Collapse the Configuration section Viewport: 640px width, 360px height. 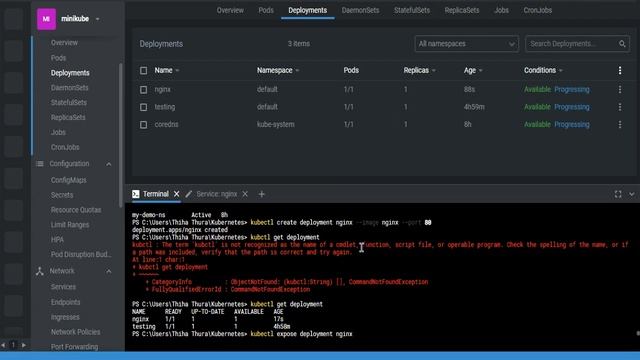(x=109, y=164)
